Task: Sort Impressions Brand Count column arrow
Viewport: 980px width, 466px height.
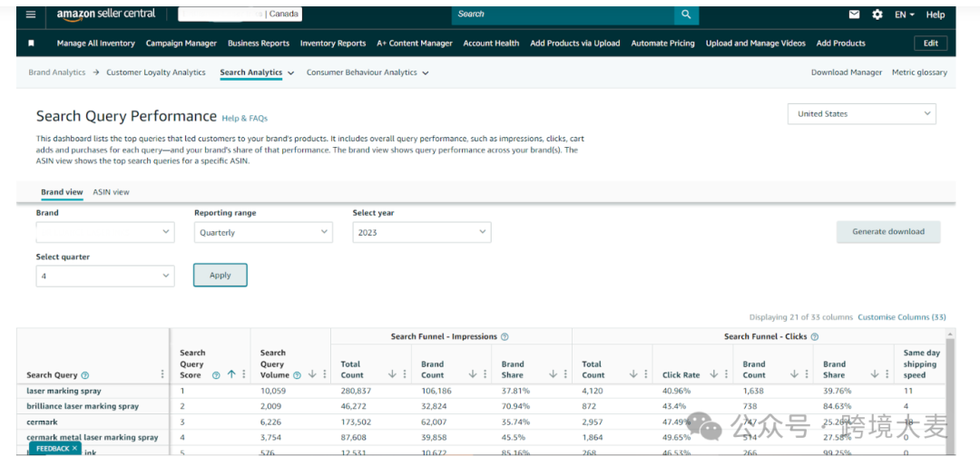Action: click(x=473, y=374)
